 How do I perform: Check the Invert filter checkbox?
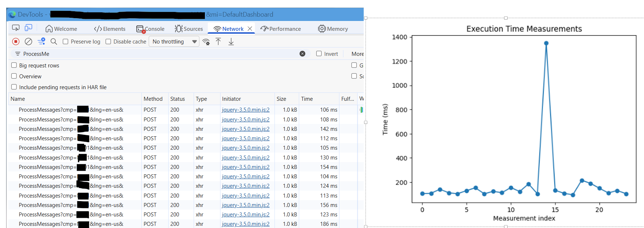pyautogui.click(x=319, y=54)
